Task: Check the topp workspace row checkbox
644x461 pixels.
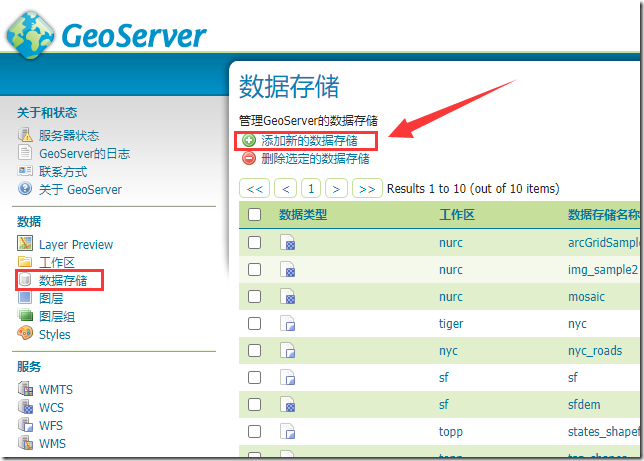Action: [x=254, y=431]
